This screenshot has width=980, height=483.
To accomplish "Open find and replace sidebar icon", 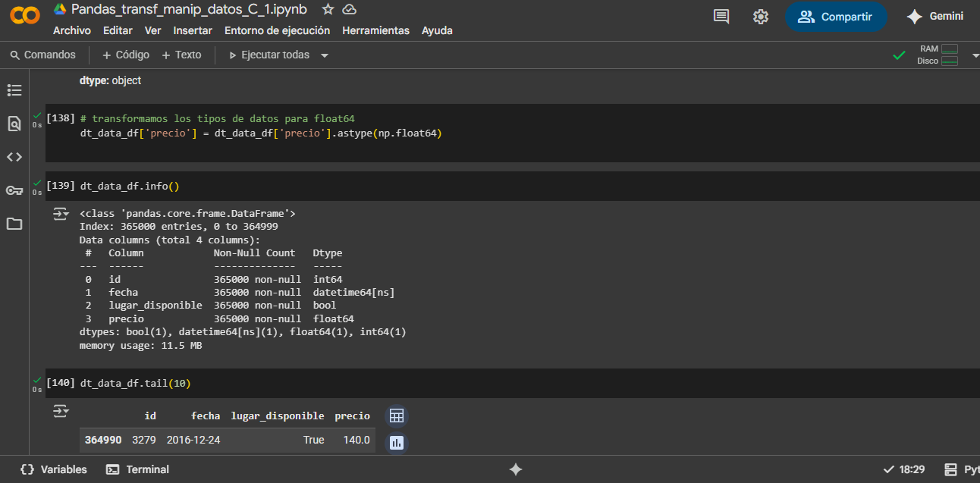I will (x=14, y=124).
